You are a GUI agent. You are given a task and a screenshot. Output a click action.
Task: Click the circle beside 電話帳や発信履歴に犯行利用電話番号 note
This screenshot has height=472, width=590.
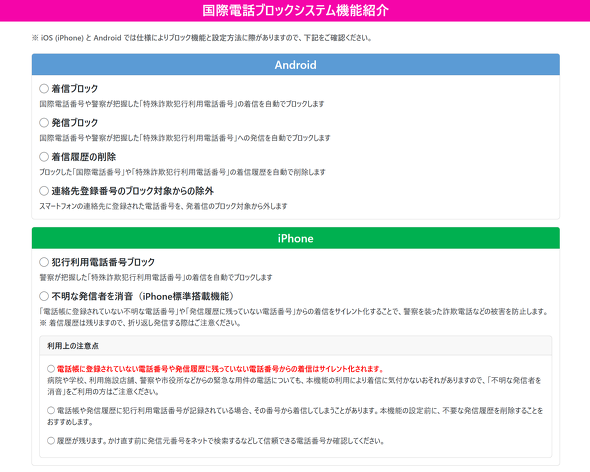point(51,410)
